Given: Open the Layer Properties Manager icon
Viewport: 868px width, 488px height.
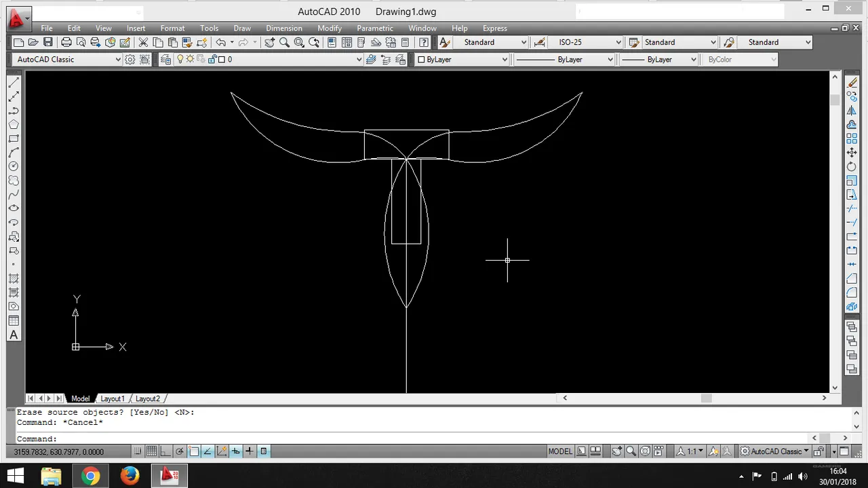Looking at the screenshot, I should tap(167, 60).
